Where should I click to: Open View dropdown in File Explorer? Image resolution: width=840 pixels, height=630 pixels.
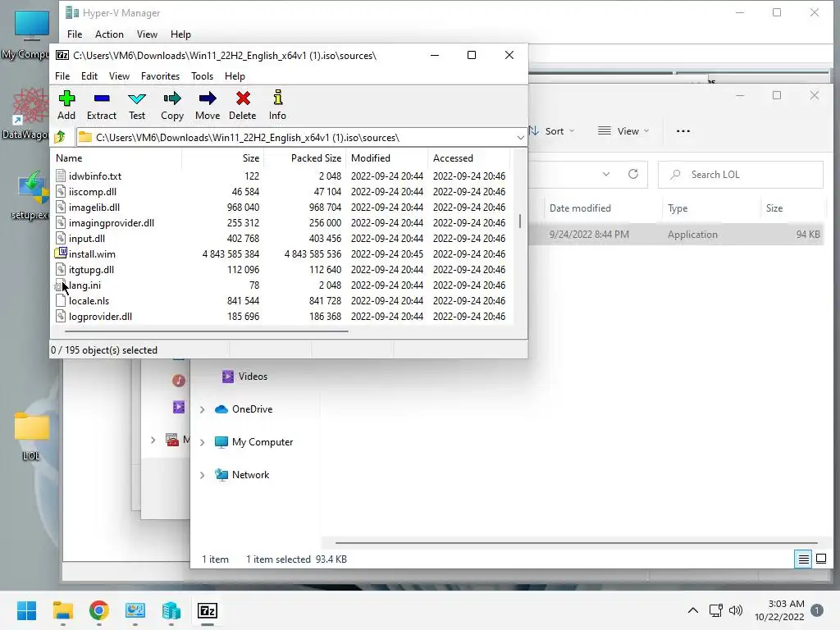[x=623, y=130]
